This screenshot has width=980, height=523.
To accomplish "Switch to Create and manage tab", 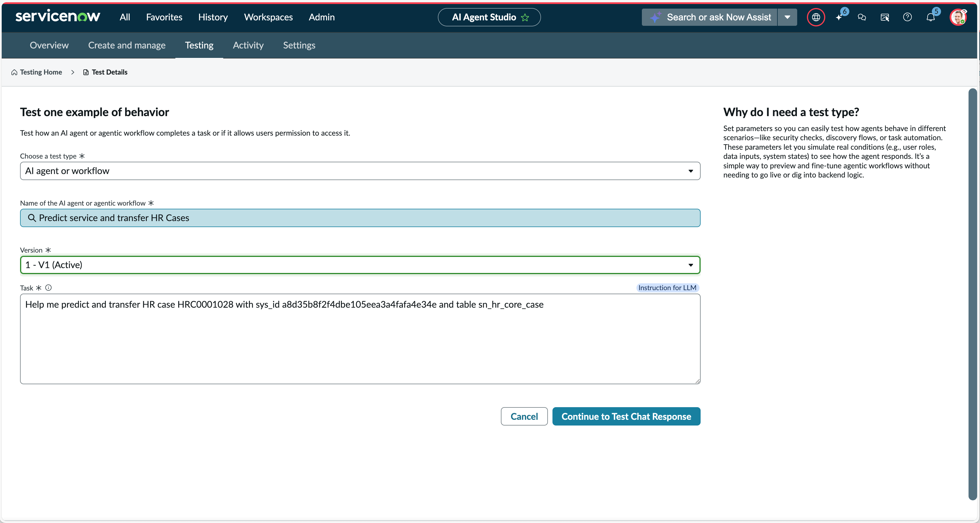I will [127, 45].
